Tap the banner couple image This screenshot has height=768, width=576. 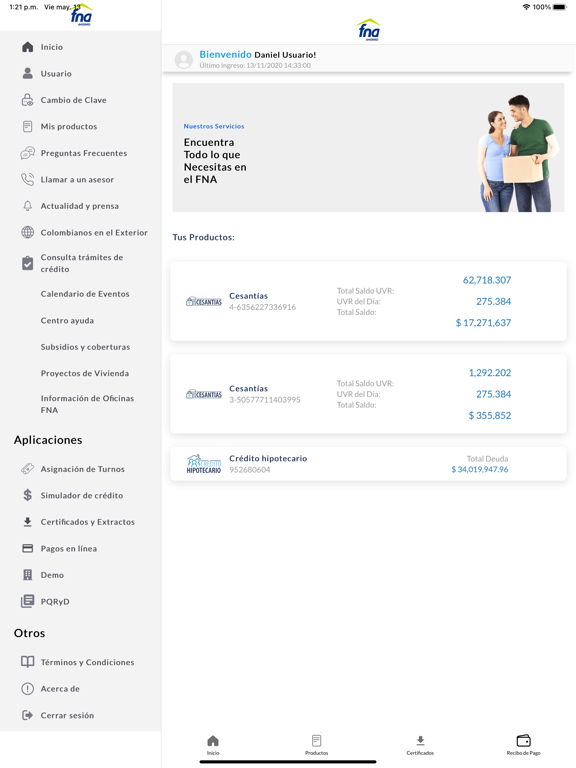coord(518,153)
